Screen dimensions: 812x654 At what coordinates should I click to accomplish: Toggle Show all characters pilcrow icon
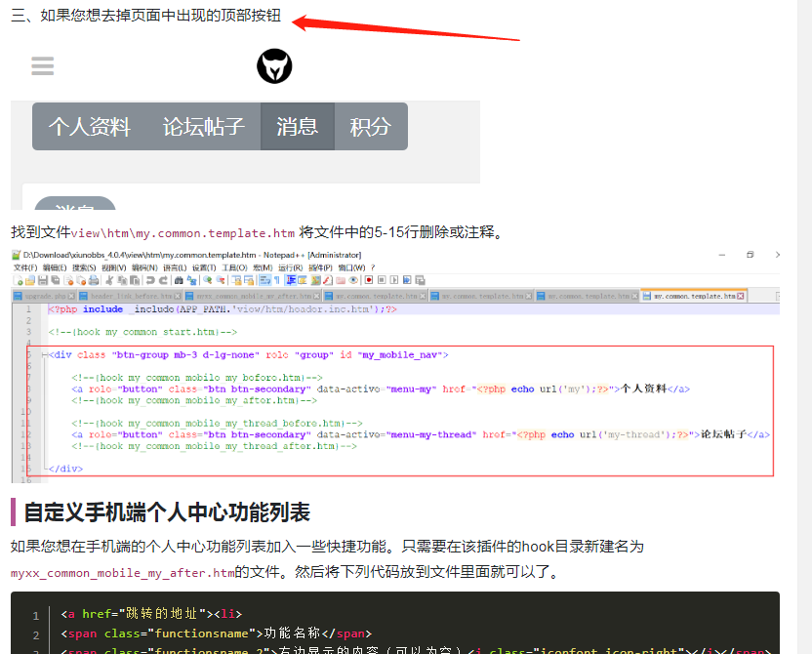277,280
